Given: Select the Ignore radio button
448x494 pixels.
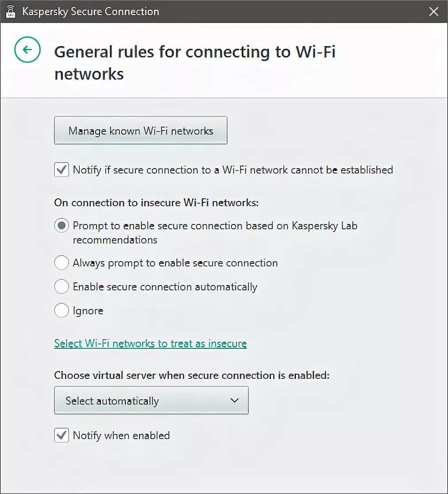Looking at the screenshot, I should tap(62, 311).
